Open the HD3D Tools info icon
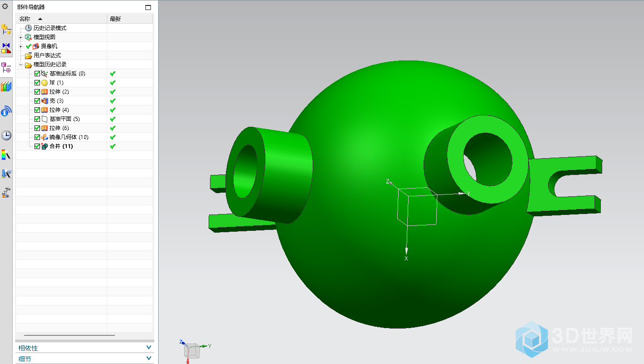 (6, 111)
